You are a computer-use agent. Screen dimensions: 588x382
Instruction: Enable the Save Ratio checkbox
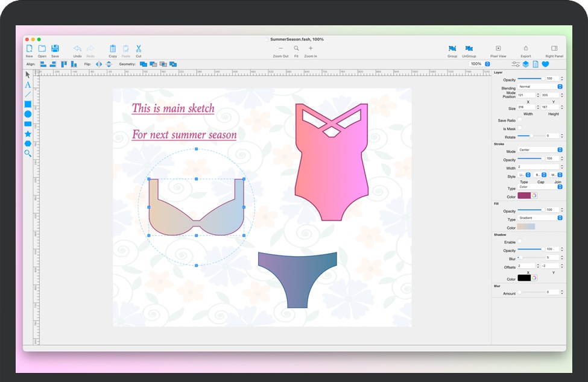click(520, 120)
